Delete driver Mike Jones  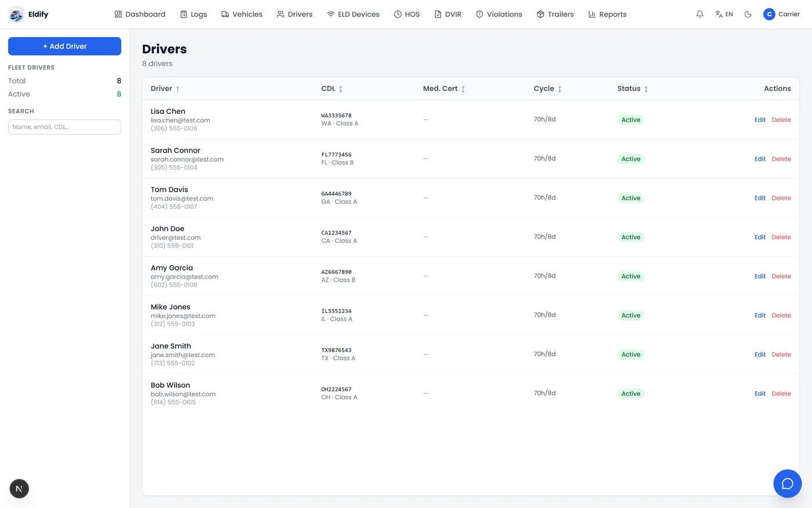pyautogui.click(x=781, y=316)
